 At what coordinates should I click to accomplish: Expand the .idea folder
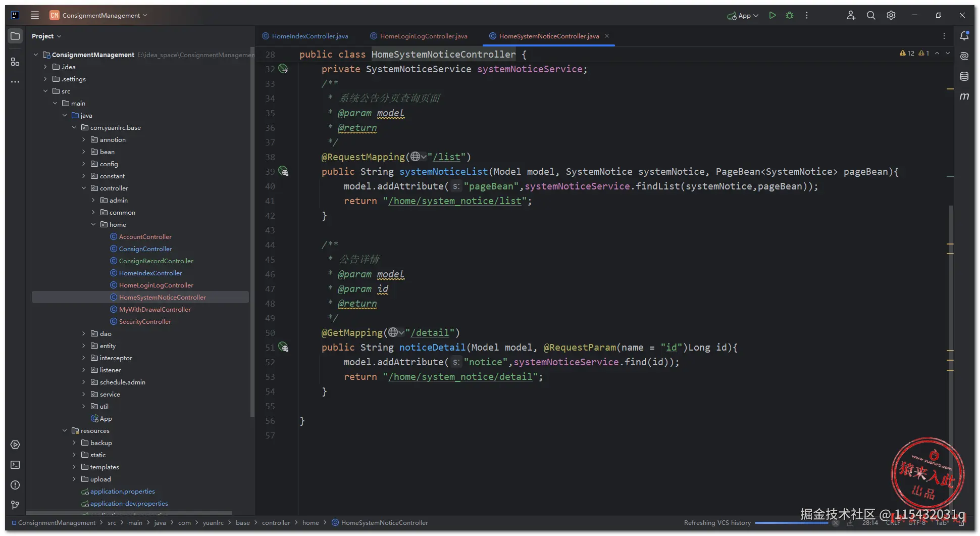pos(45,67)
